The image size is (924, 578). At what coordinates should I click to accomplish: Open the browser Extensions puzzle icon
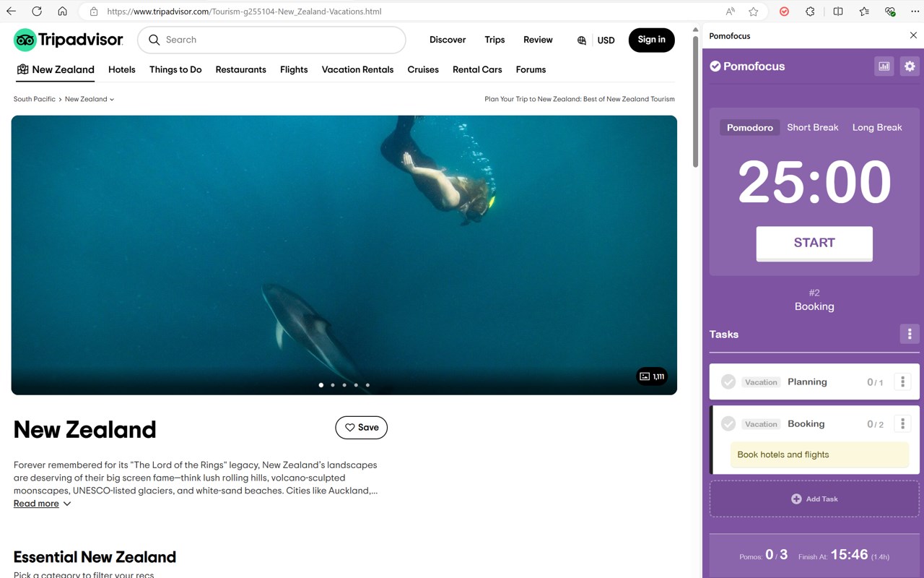(x=810, y=12)
